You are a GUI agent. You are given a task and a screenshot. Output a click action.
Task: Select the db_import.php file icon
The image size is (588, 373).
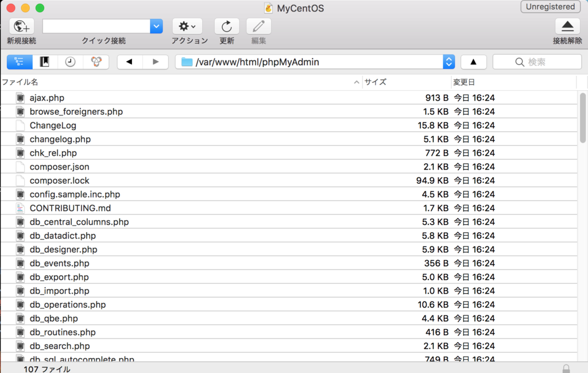click(20, 291)
